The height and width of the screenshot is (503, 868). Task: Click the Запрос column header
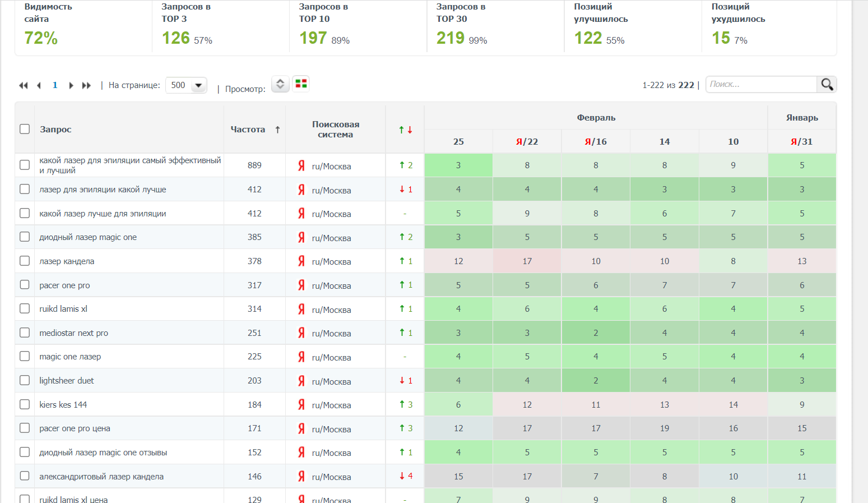[x=55, y=130]
